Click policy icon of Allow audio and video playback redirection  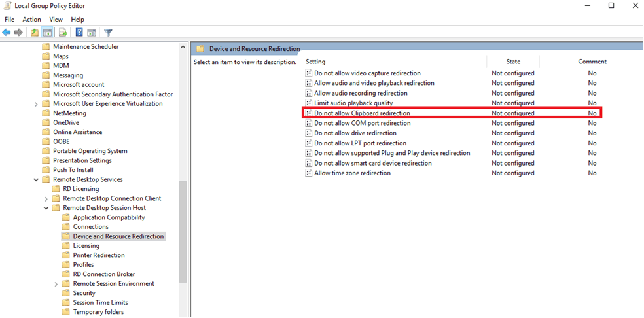pyautogui.click(x=309, y=83)
